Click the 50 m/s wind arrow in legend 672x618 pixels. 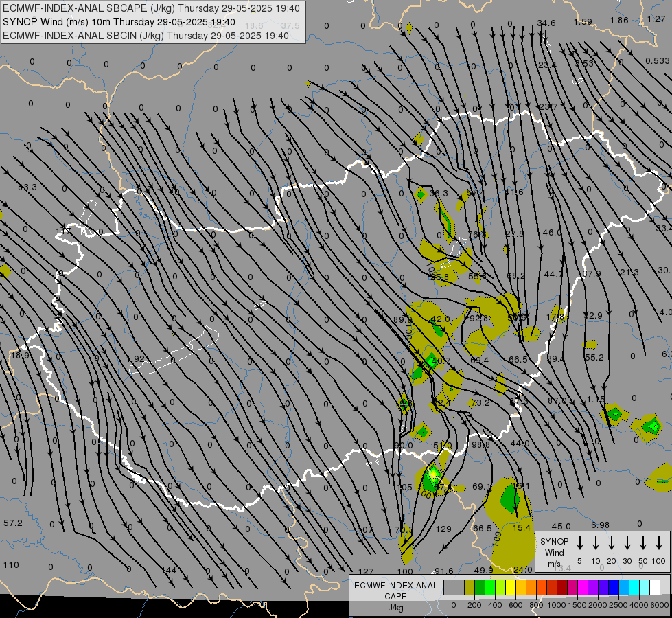point(643,543)
